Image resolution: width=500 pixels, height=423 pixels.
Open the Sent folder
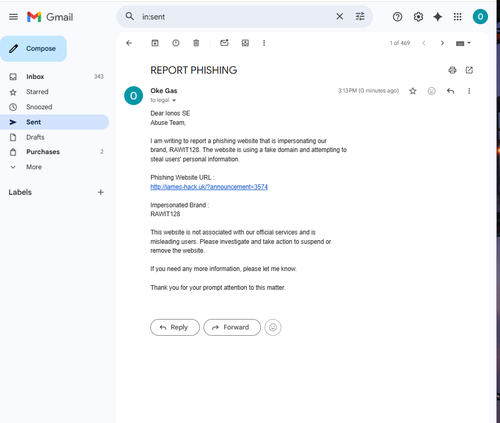[x=54, y=122]
